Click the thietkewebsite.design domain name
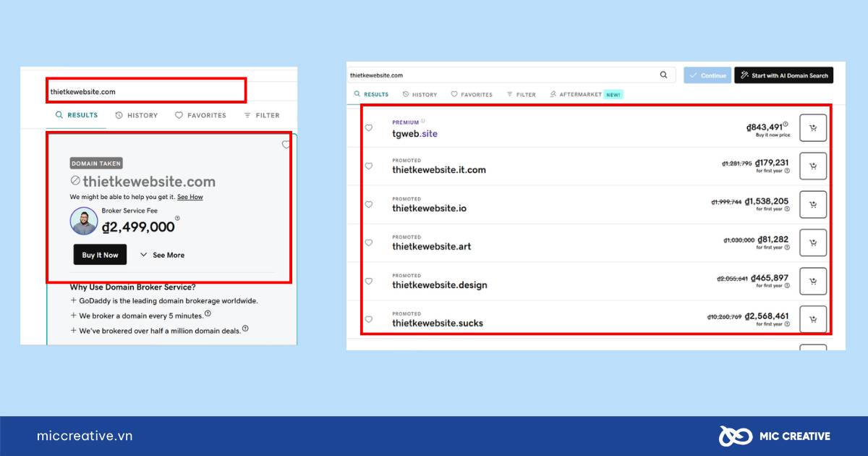 tap(440, 285)
